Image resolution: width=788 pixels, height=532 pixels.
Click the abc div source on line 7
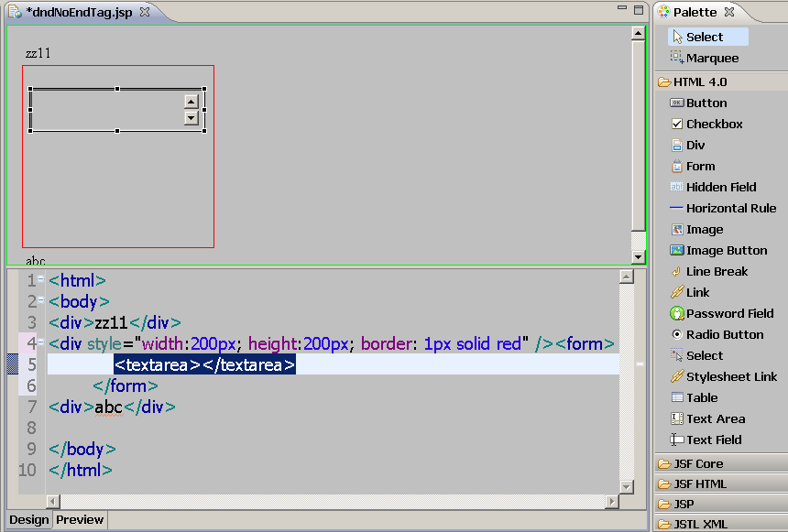113,407
